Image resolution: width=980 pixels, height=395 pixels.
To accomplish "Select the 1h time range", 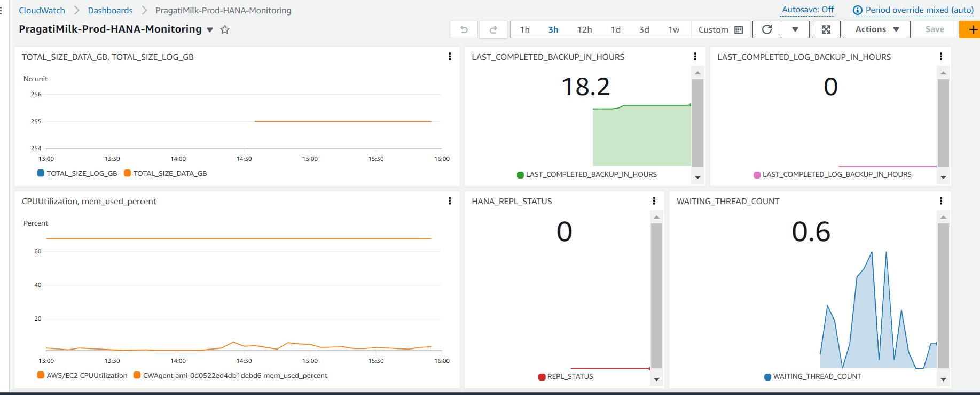I will (x=525, y=30).
